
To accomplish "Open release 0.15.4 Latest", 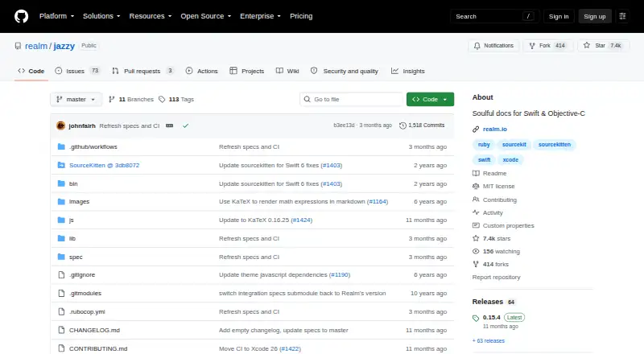I will 498,318.
